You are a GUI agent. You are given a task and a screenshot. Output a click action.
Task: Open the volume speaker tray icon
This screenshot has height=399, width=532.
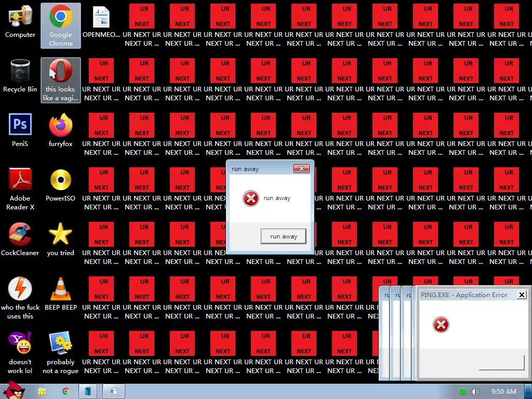coord(475,392)
